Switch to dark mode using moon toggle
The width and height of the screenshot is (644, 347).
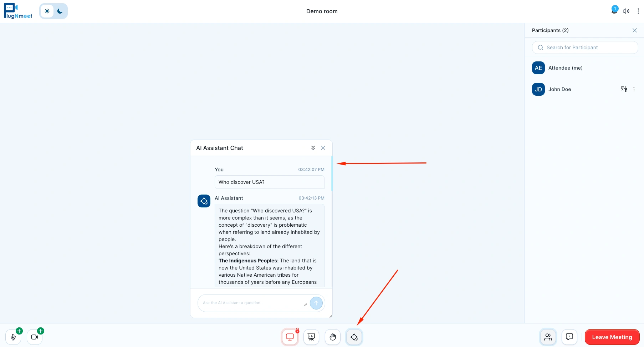pyautogui.click(x=59, y=11)
